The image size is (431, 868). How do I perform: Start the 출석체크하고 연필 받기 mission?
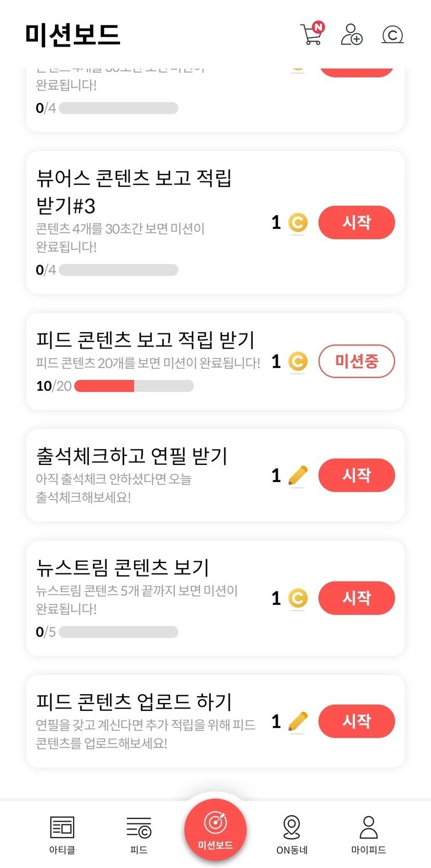pos(356,475)
